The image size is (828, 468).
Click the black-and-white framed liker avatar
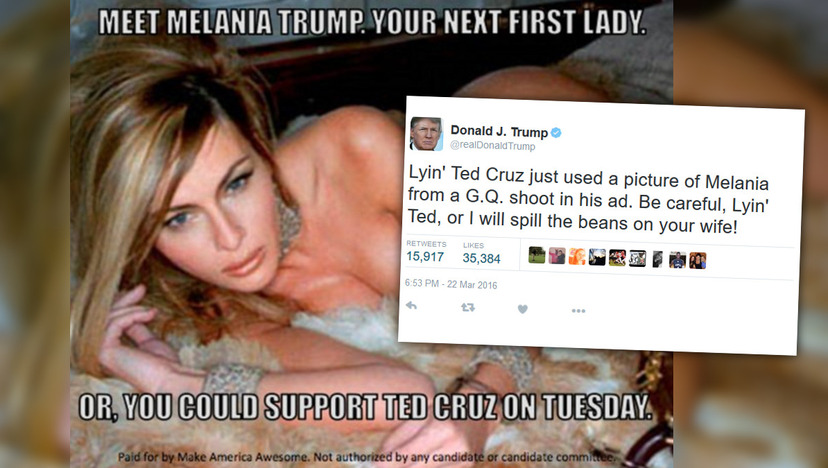pyautogui.click(x=637, y=258)
